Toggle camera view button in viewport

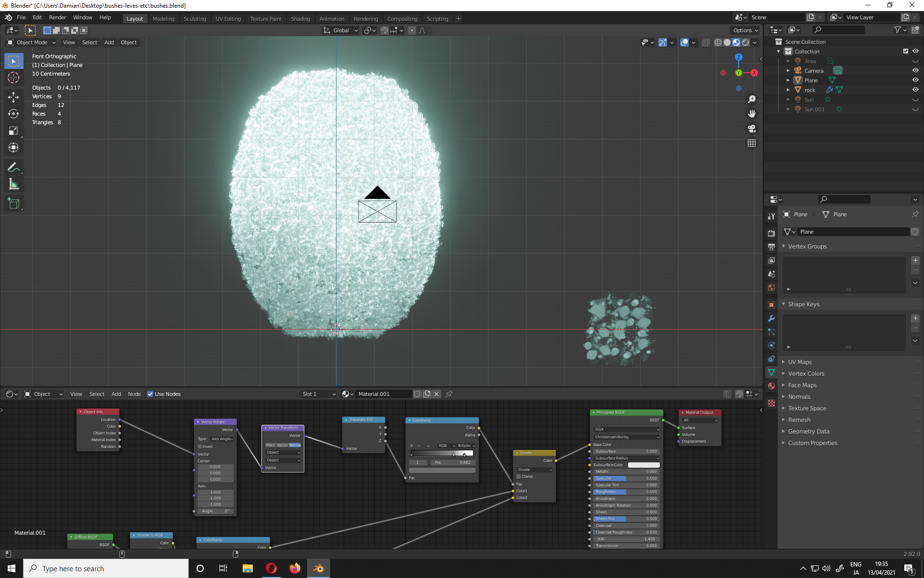(751, 129)
